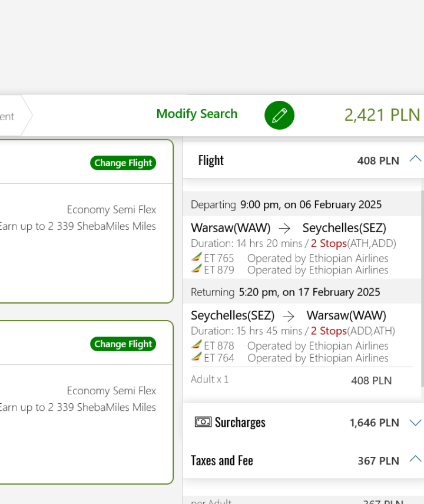Screen dimensions: 424x504
Task: Click the green pencil edit icon
Action: (x=279, y=115)
